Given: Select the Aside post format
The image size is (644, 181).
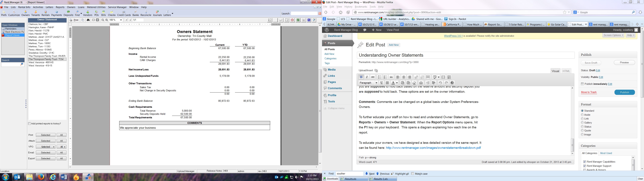Looking at the screenshot, I should pyautogui.click(x=582, y=115).
